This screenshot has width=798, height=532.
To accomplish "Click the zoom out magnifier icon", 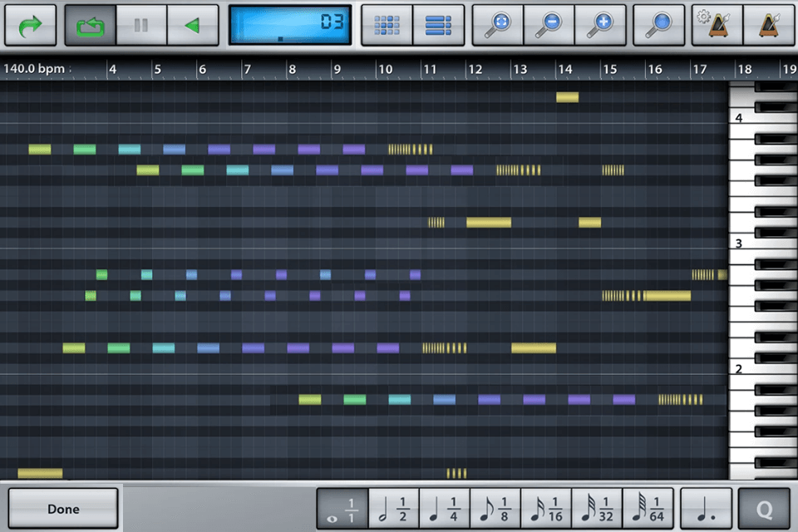I will click(549, 25).
